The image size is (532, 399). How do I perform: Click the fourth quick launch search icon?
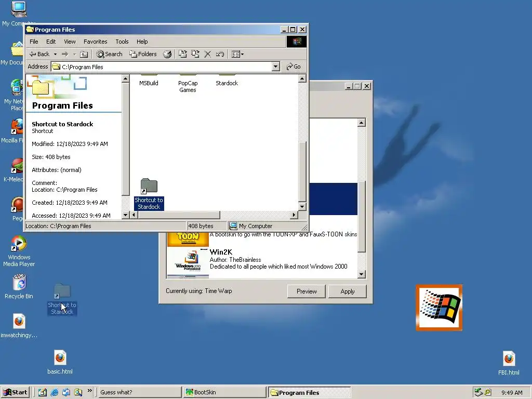pos(78,392)
